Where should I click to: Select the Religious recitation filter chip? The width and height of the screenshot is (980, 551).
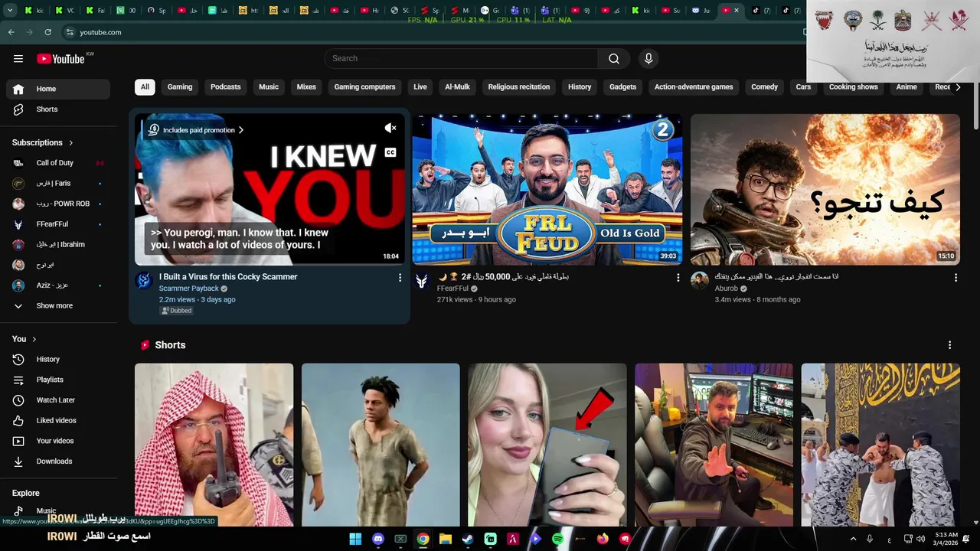(519, 87)
